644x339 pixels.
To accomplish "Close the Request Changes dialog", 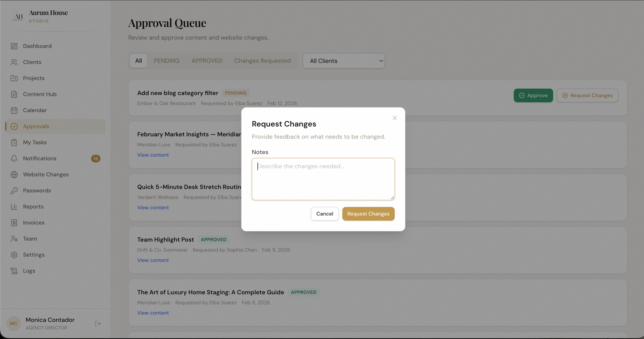I will [394, 118].
